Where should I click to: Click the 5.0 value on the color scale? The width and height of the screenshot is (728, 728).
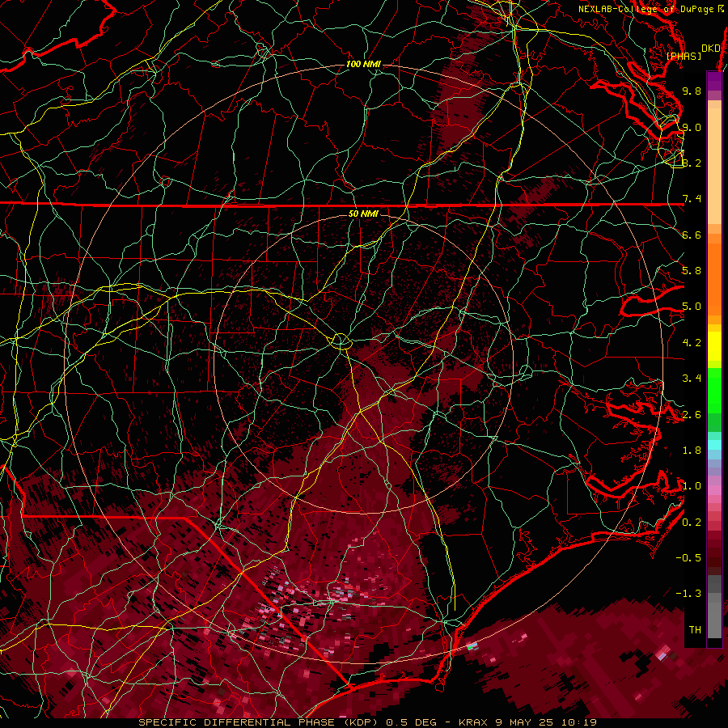click(692, 307)
